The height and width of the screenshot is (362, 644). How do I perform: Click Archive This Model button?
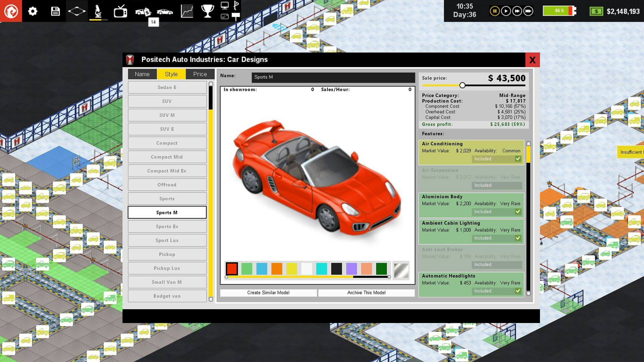point(366,293)
